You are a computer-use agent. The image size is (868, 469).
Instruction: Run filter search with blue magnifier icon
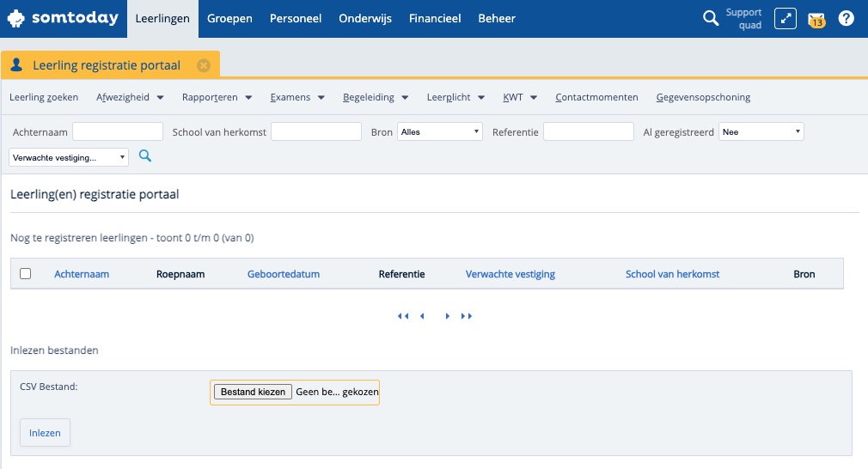coord(145,156)
